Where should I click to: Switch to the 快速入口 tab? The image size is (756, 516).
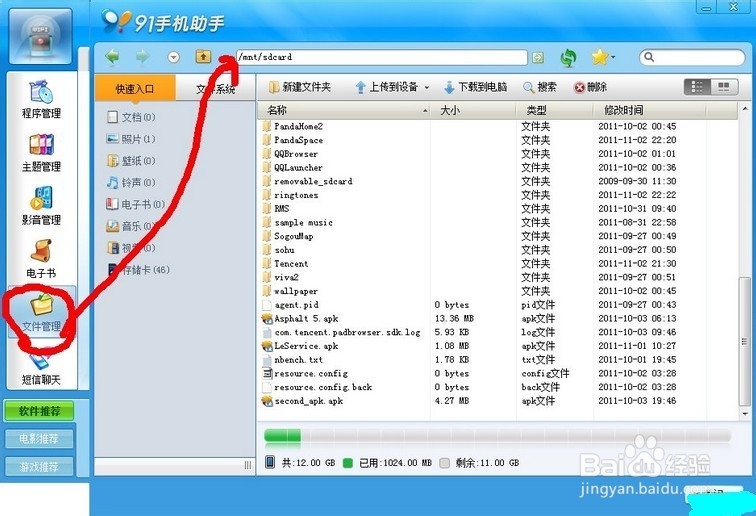click(135, 88)
